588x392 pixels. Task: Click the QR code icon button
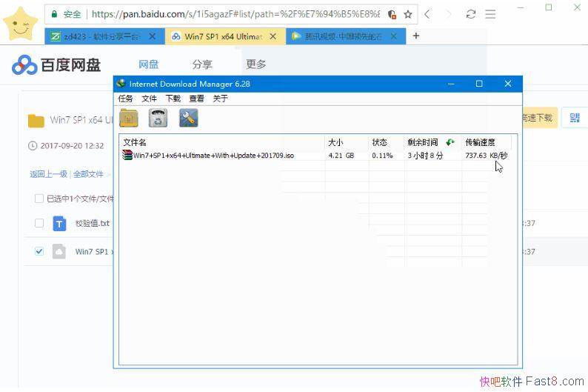tap(574, 117)
